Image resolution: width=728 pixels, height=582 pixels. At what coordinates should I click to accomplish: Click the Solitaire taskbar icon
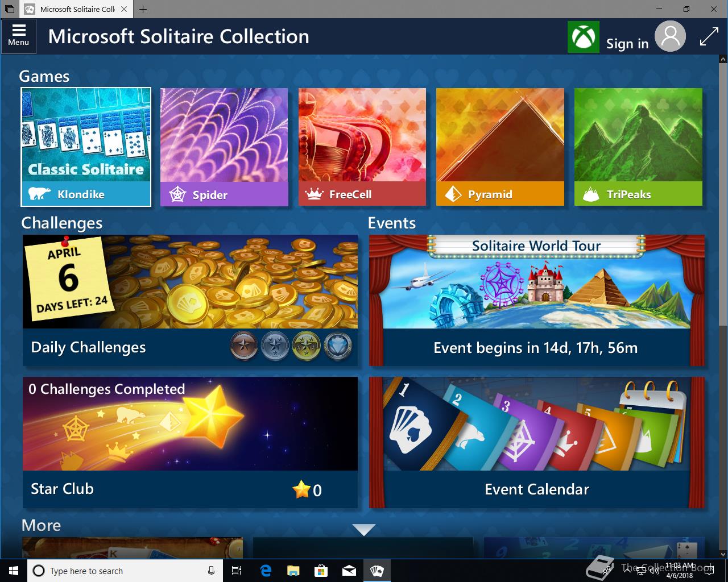pyautogui.click(x=377, y=571)
